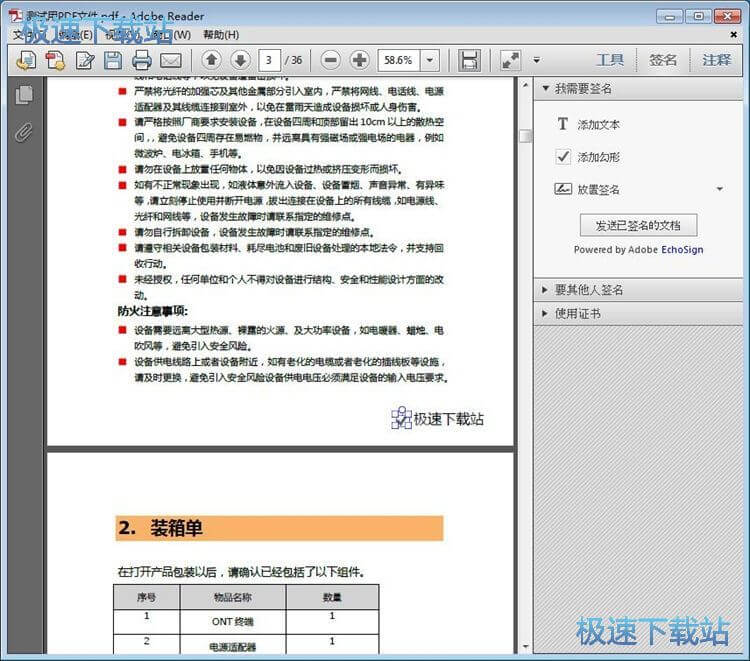Viewport: 750px width, 661px height.
Task: Open the attachments paperclip panel icon
Action: click(24, 132)
